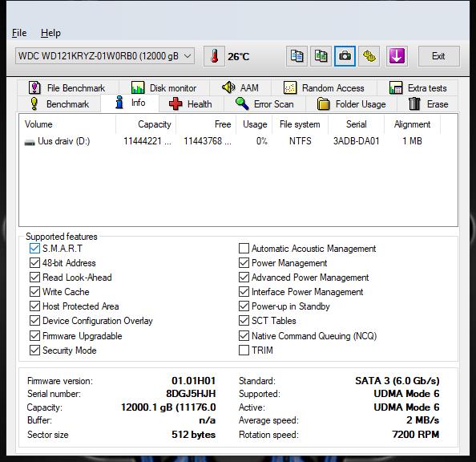The image size is (476, 462).
Task: Click the thermometer temperature icon
Action: [x=214, y=56]
